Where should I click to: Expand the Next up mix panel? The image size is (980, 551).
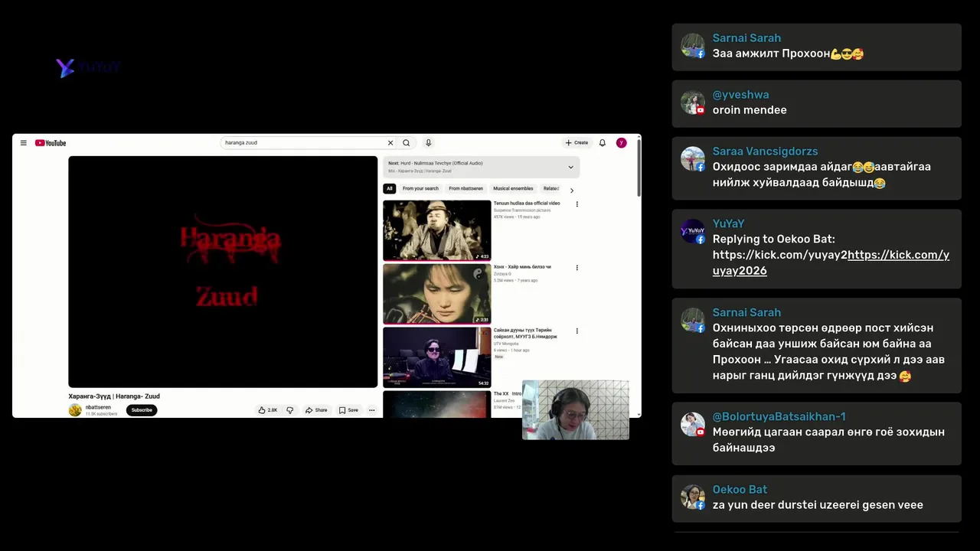pos(570,167)
